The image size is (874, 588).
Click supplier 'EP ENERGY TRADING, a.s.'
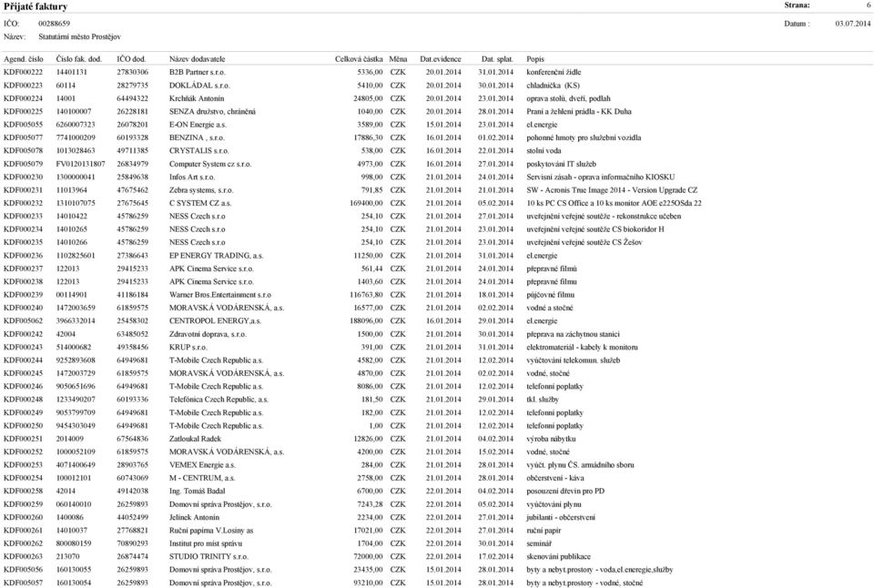(217, 256)
